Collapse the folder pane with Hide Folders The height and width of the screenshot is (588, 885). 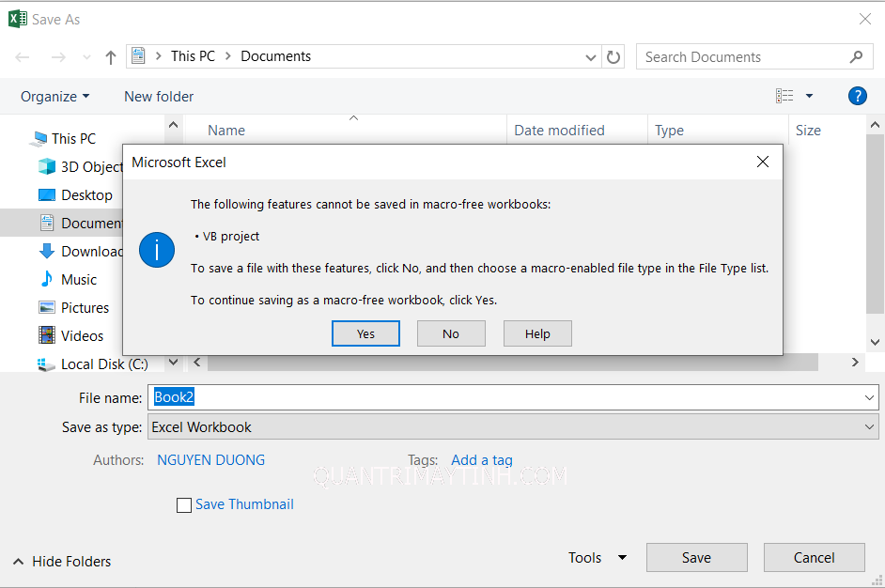62,562
